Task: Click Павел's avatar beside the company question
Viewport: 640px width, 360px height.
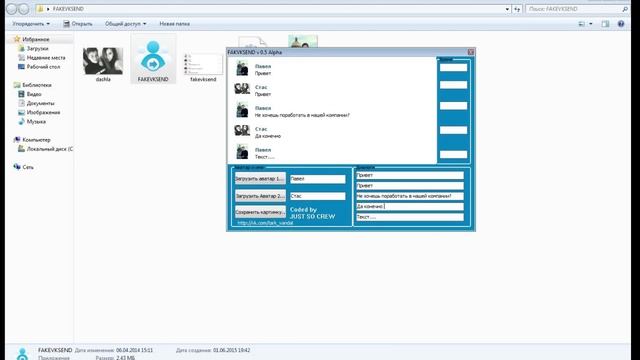Action: [242, 110]
